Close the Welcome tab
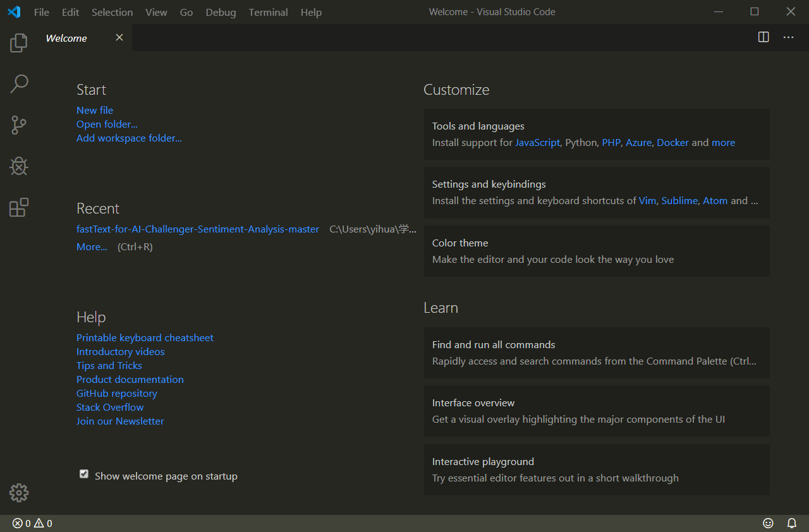The image size is (809, 532). pos(119,38)
